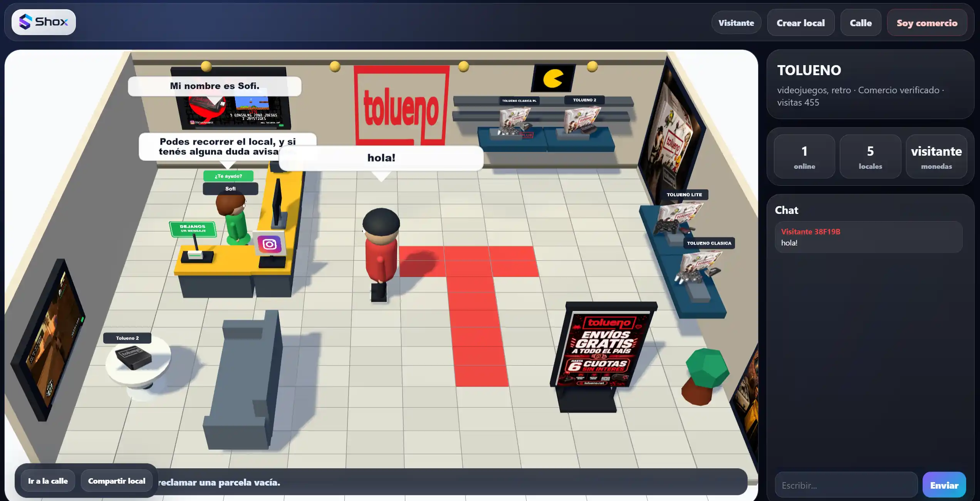Viewport: 980px width, 501px height.
Task: Click the Visitante 38F19B name in chat
Action: pos(811,232)
